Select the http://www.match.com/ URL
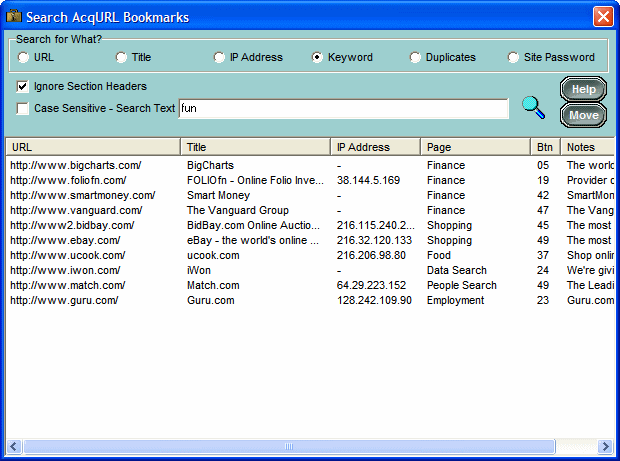620x461 pixels. click(68, 285)
